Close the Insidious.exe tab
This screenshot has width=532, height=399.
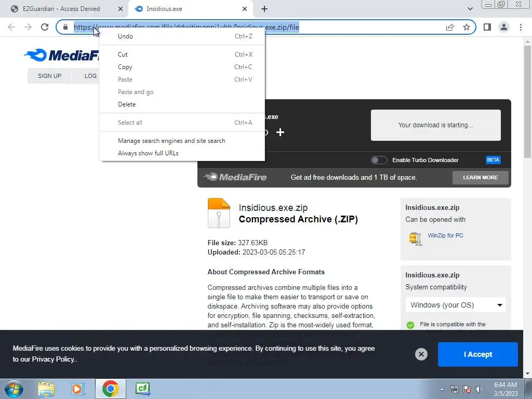click(x=245, y=9)
